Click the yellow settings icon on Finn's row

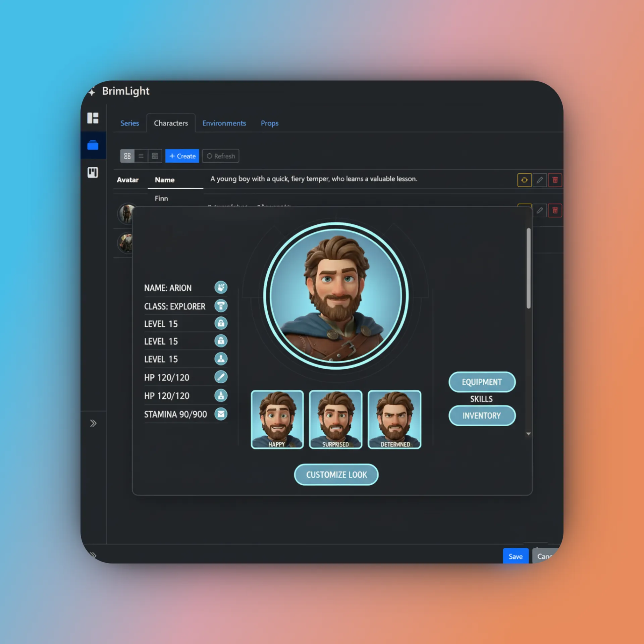(524, 180)
